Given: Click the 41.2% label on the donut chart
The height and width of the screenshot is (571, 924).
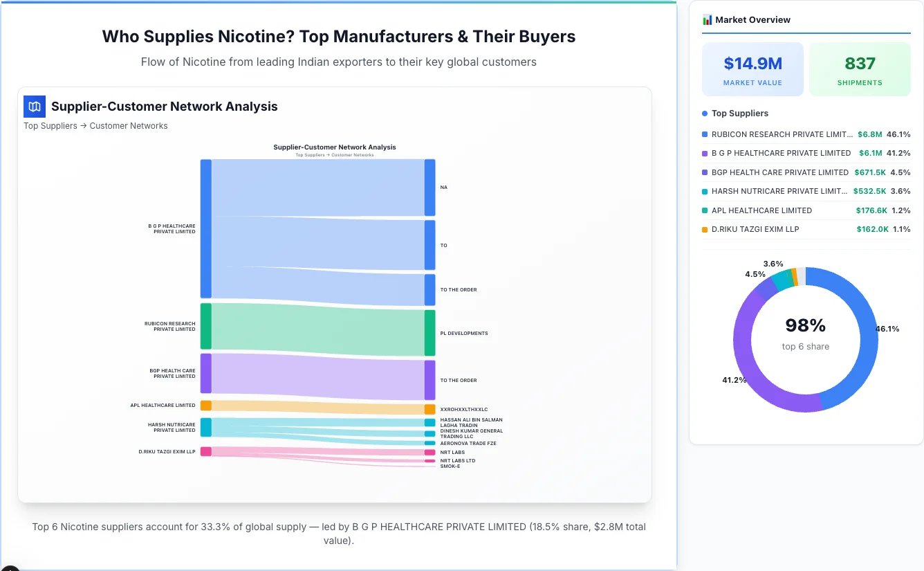Looking at the screenshot, I should [x=734, y=380].
